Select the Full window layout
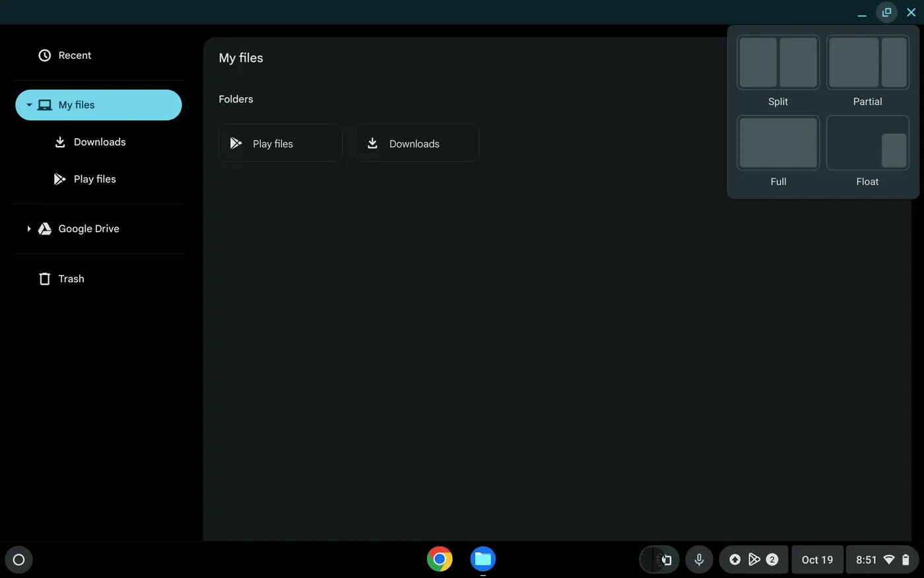The width and height of the screenshot is (924, 578). 778,143
